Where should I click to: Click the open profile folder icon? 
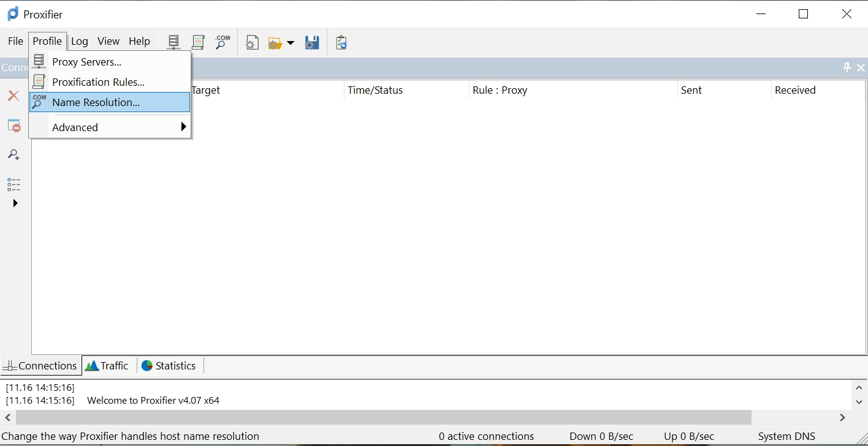point(275,43)
